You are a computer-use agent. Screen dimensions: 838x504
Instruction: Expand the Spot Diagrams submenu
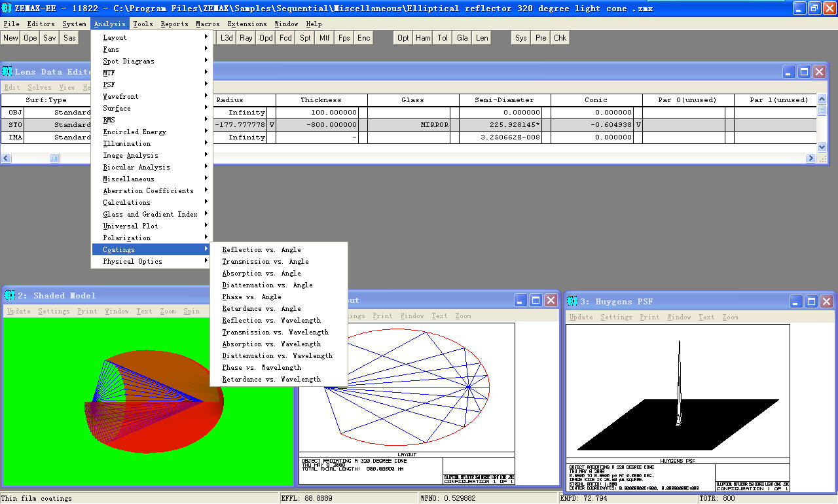pos(152,61)
